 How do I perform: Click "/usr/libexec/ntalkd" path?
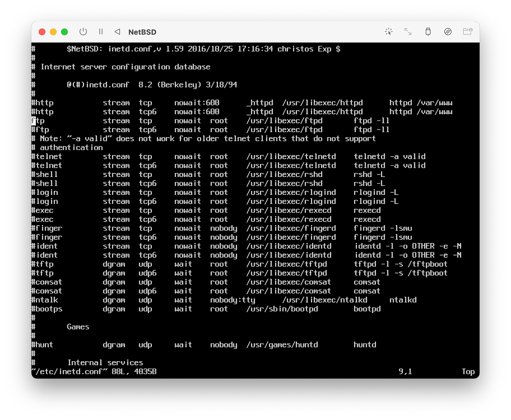pyautogui.click(x=324, y=300)
